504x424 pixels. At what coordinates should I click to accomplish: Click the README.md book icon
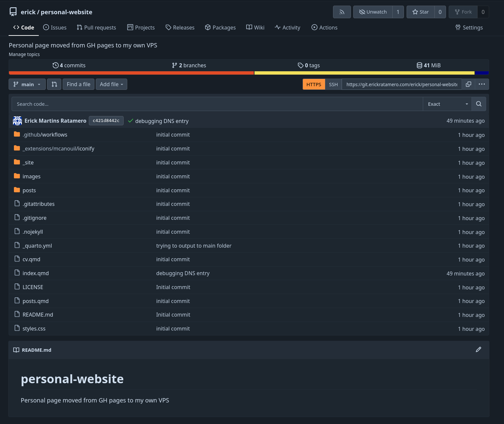click(16, 350)
